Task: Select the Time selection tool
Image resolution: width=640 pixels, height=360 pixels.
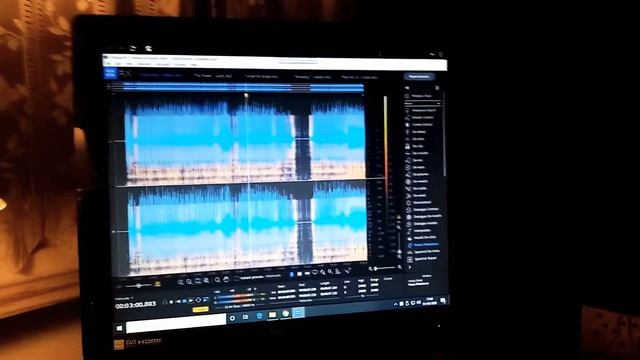Action: 291,274
